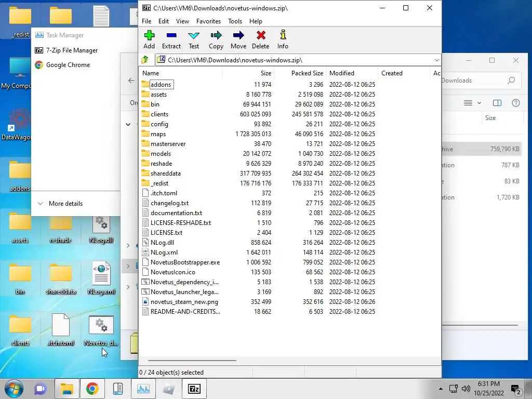Show hidden system tray icons
The height and width of the screenshot is (399, 532).
441,389
